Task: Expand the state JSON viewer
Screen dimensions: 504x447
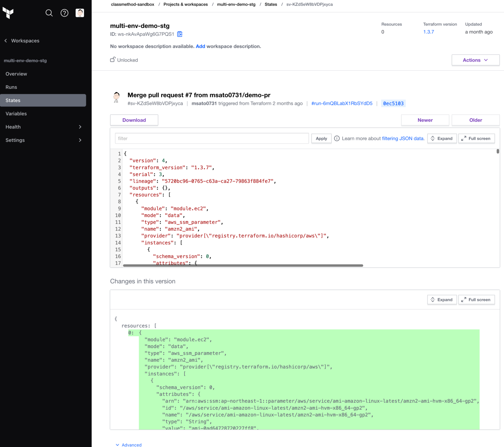Action: [442, 138]
